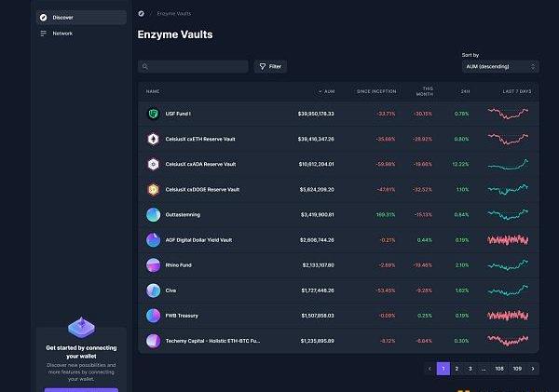Screen dimensions: 559x392
Task: Click the CelsiusX cxADA Reserve Vault icon
Action: pyautogui.click(x=154, y=164)
